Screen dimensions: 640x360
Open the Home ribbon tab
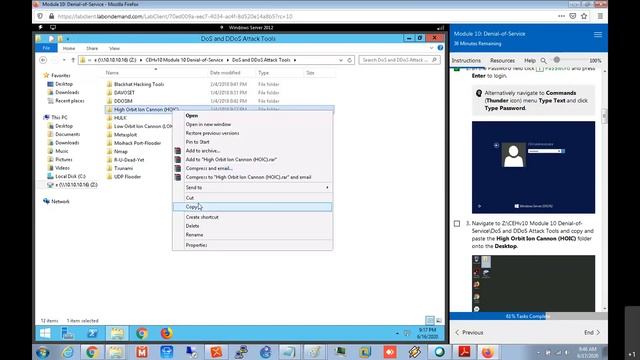click(x=69, y=48)
